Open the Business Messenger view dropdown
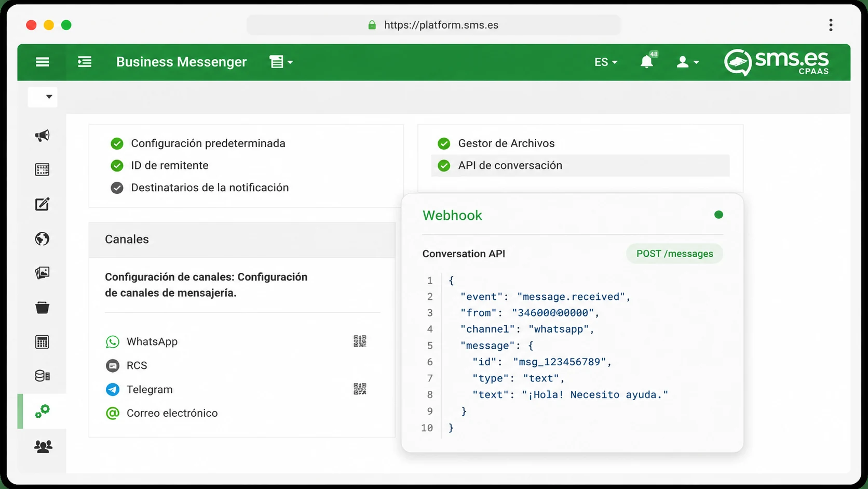The image size is (868, 489). 281,62
